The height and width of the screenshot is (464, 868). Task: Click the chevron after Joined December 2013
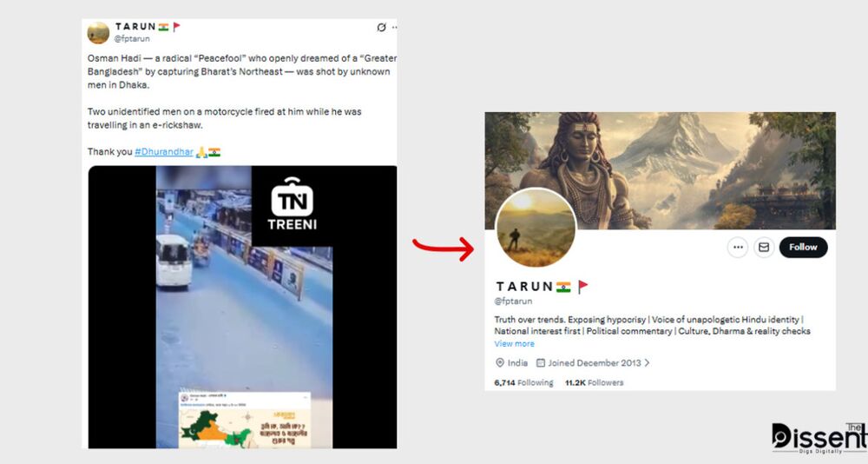647,363
